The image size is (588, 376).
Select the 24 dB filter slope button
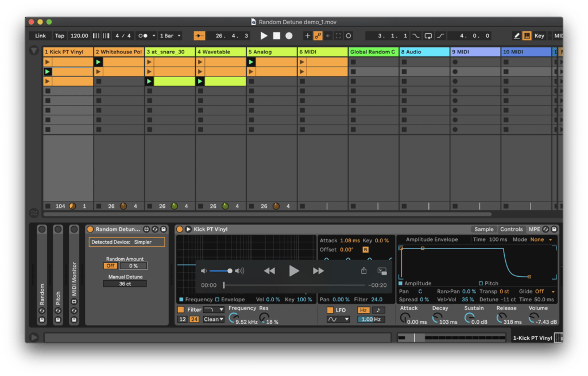(x=194, y=319)
